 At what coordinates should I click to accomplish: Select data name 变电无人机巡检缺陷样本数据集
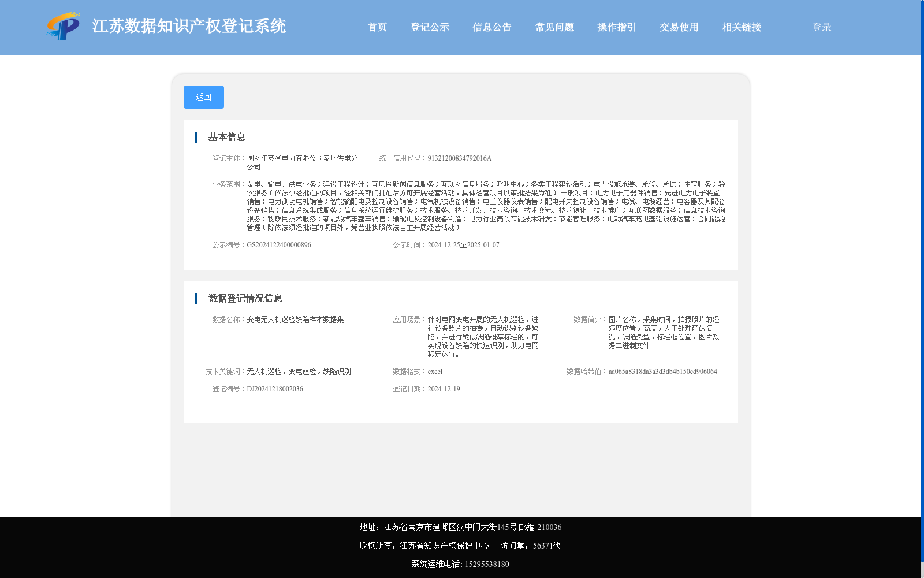[x=295, y=320]
